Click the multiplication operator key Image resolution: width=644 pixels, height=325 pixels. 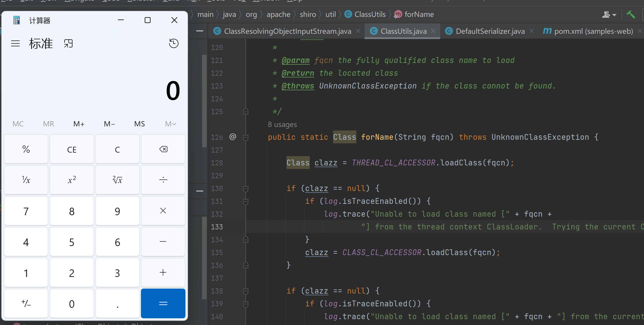[163, 211]
